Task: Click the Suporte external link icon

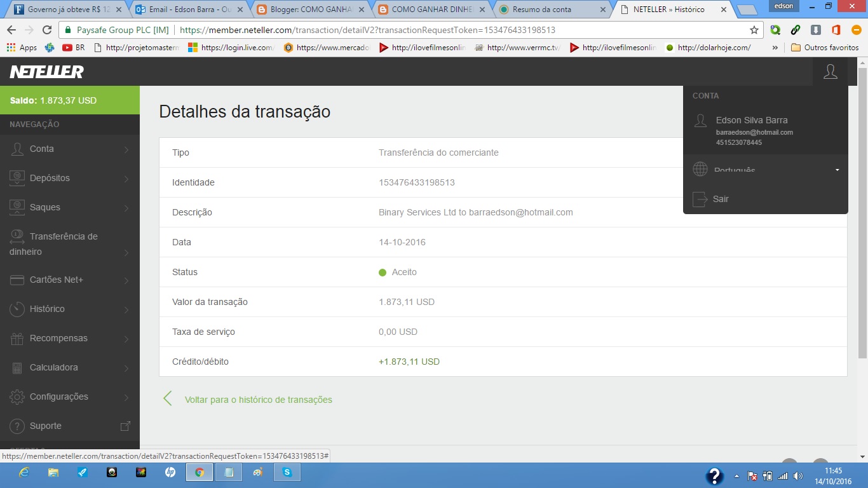Action: coord(126,426)
